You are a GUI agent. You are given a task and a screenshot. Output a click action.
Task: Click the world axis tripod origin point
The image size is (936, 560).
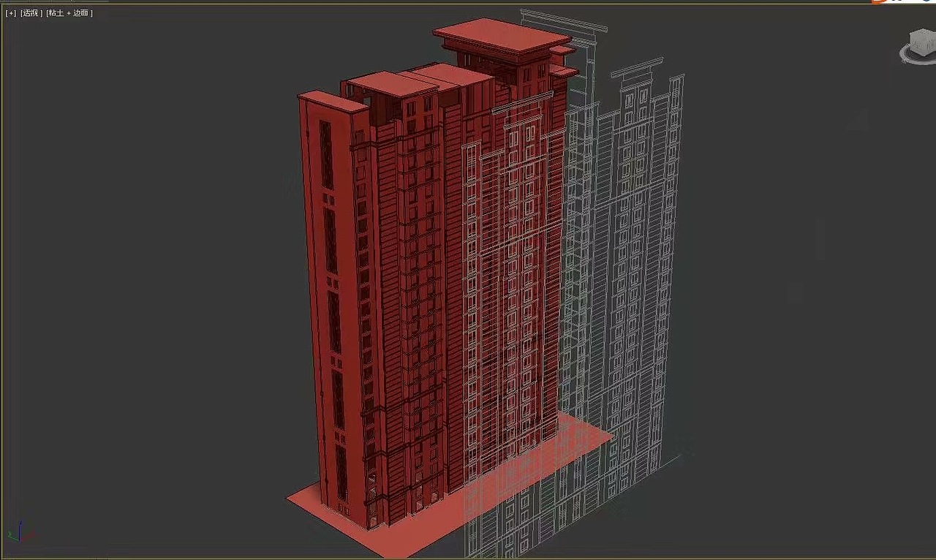(20, 540)
